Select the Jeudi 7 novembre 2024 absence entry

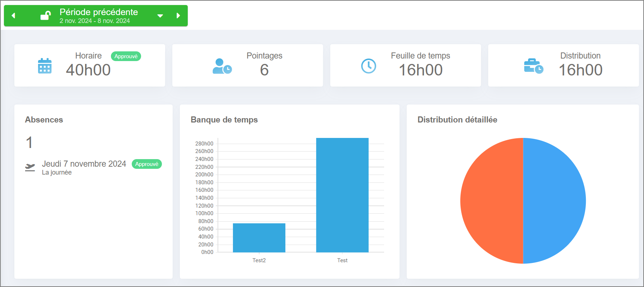(84, 164)
